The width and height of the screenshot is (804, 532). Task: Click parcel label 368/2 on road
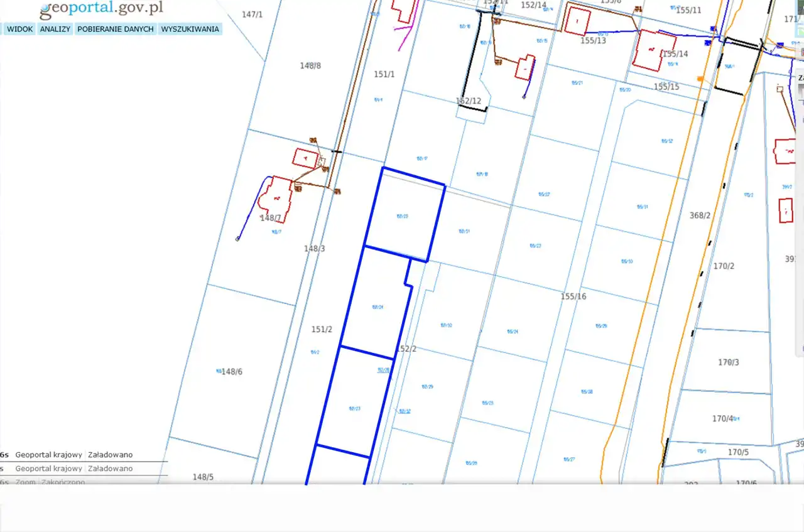(x=700, y=215)
